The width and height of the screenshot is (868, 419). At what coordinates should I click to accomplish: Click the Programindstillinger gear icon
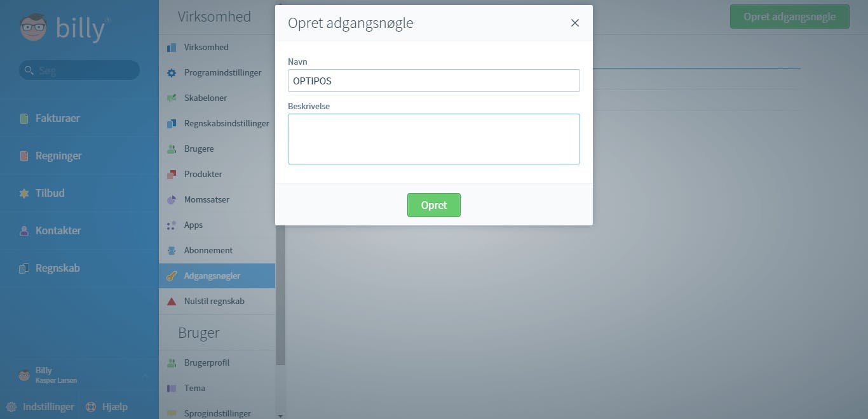172,73
